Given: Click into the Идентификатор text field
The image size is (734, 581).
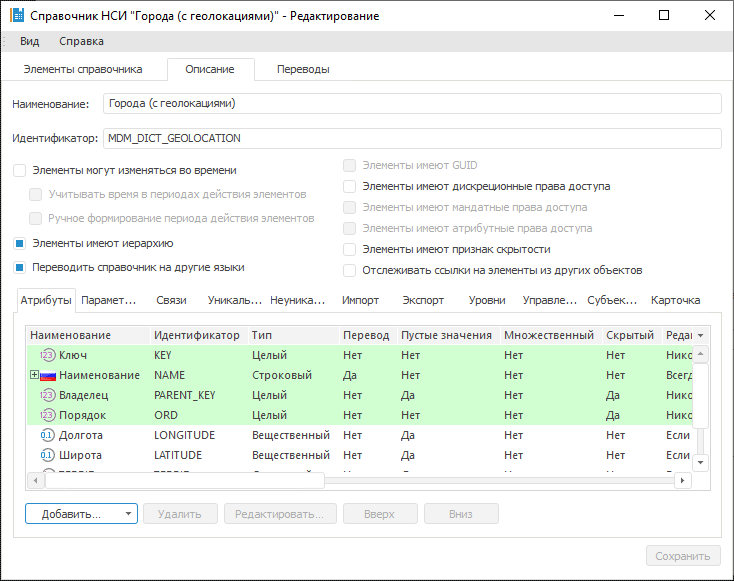Looking at the screenshot, I should point(411,138).
